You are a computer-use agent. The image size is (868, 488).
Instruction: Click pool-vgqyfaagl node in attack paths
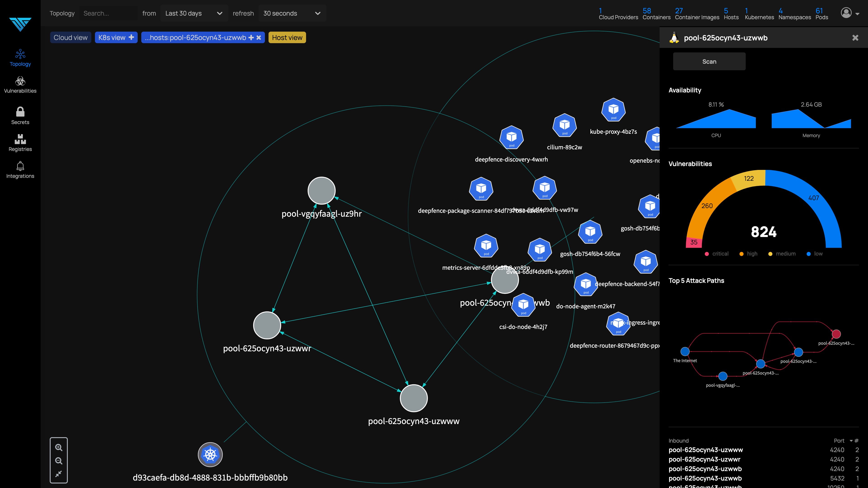pyautogui.click(x=722, y=376)
